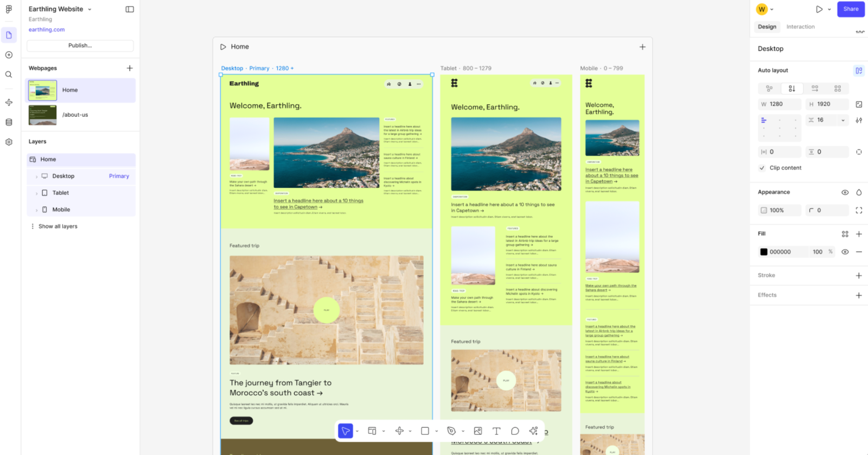The image size is (868, 455).
Task: Click the layer opacity 100% field
Action: click(x=779, y=210)
